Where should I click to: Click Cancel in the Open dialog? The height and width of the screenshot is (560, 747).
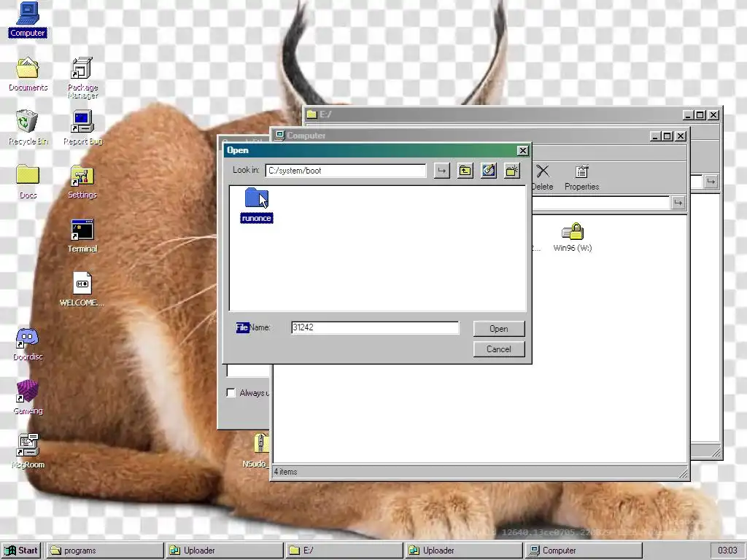499,349
